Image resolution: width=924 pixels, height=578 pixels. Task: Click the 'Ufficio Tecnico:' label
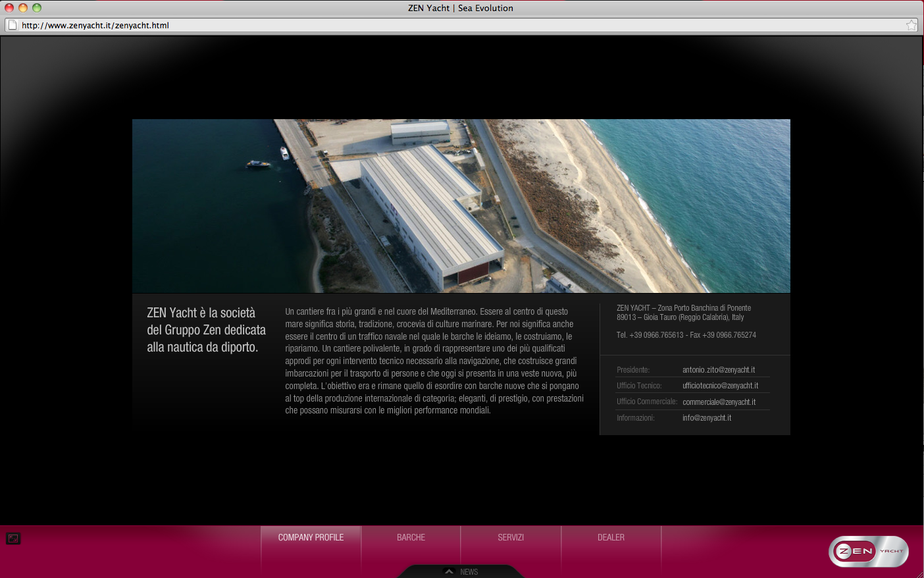(x=639, y=386)
